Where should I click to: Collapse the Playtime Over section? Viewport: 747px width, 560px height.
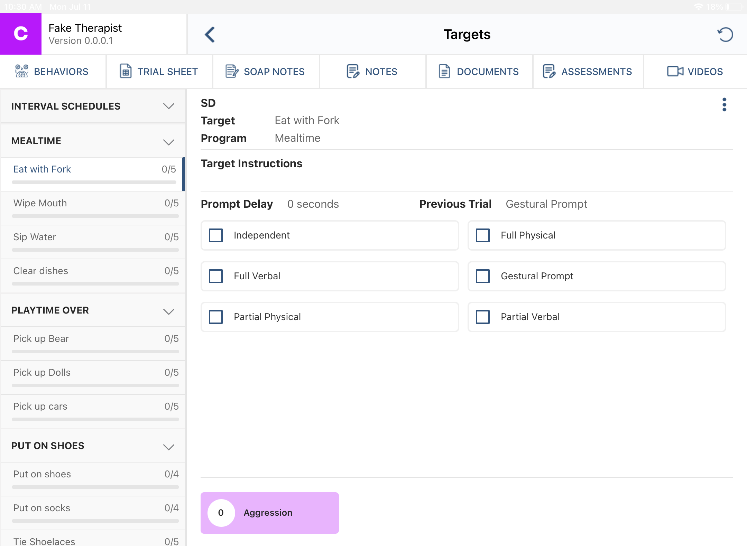[168, 311]
